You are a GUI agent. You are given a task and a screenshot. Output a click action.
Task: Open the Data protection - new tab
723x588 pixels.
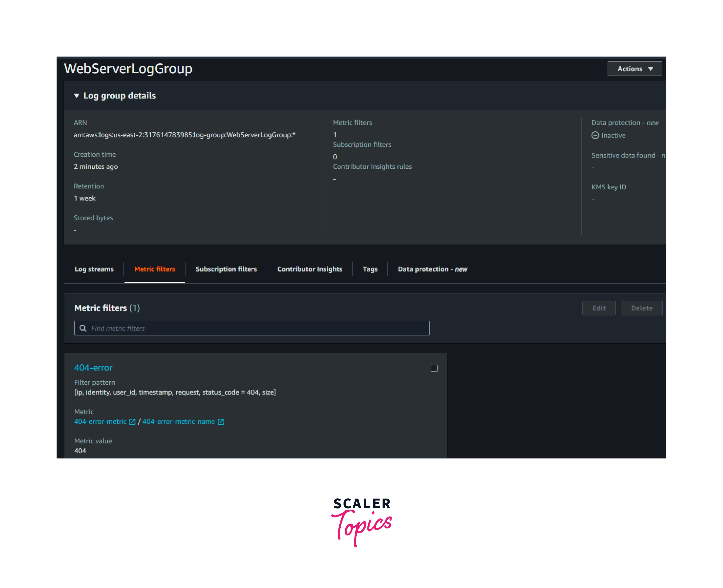click(x=432, y=269)
